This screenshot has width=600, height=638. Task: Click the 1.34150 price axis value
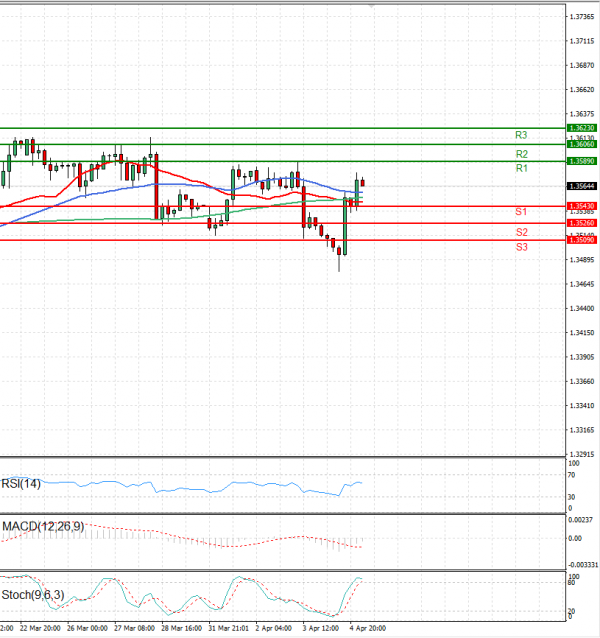click(x=582, y=333)
